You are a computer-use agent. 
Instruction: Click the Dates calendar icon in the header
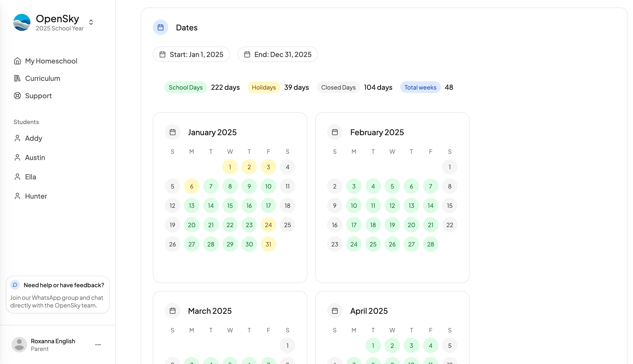pos(160,28)
